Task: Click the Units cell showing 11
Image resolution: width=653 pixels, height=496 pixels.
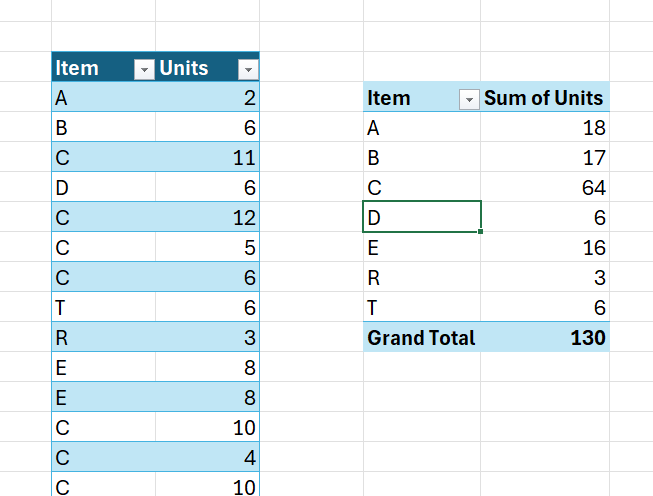Action: coord(207,157)
